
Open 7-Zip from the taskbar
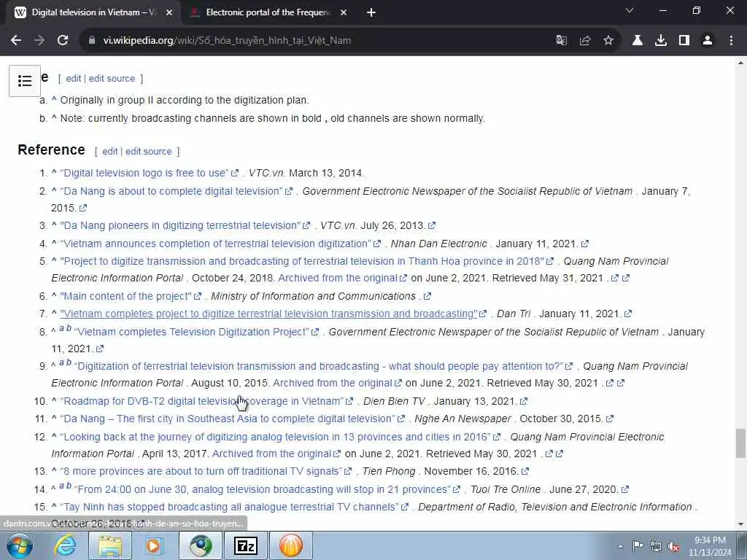[246, 545]
